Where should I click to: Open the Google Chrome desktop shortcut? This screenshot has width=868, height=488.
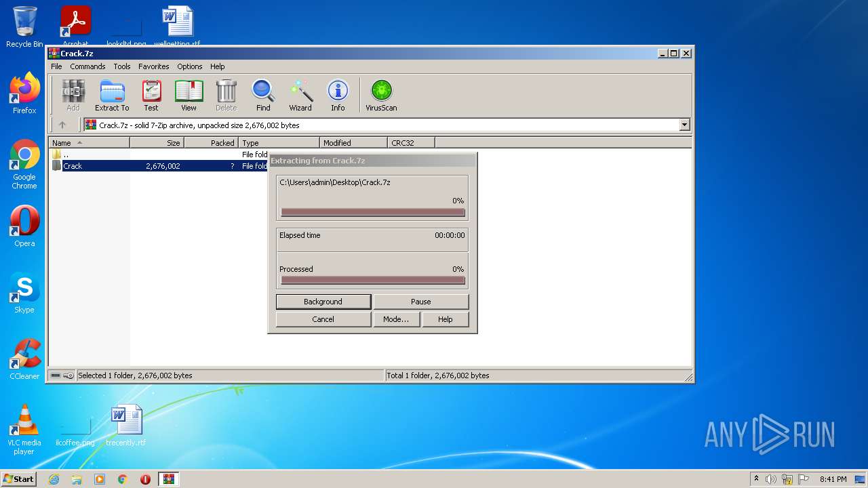click(x=24, y=165)
